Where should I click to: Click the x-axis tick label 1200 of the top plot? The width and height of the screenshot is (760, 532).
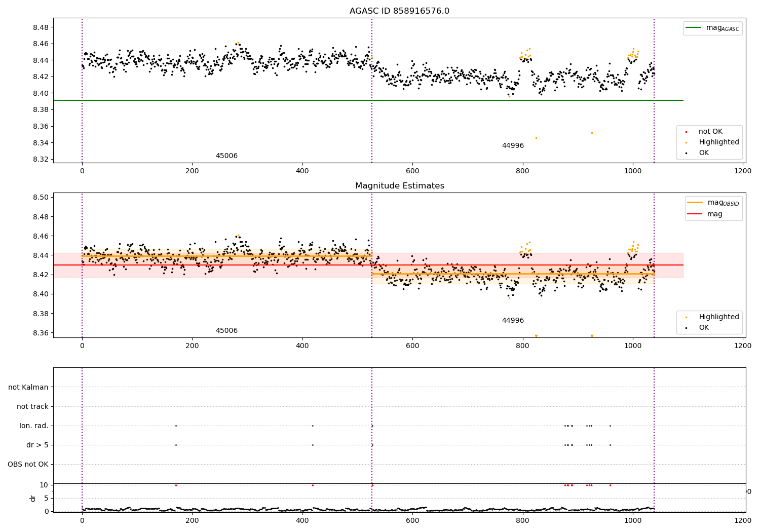743,171
